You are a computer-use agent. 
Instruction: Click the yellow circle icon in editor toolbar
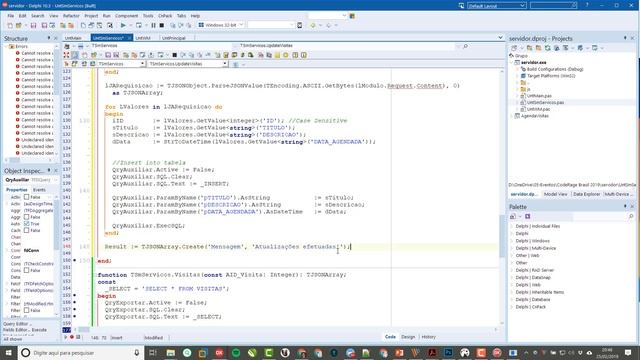(x=286, y=55)
